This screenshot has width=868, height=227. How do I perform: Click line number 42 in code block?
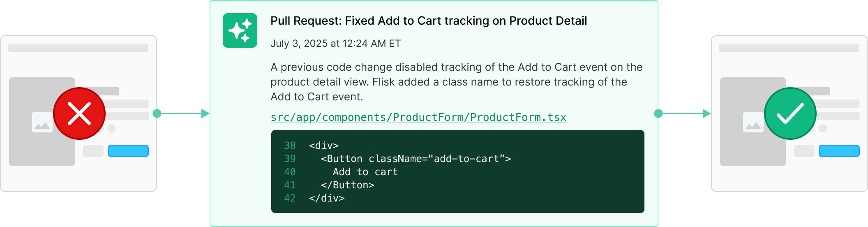click(290, 198)
